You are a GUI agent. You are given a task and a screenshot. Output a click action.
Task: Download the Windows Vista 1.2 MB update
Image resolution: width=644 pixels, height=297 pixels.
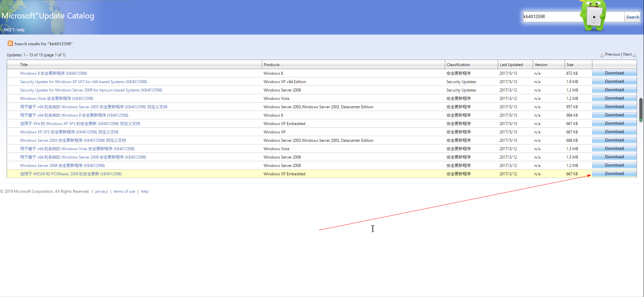(x=614, y=98)
